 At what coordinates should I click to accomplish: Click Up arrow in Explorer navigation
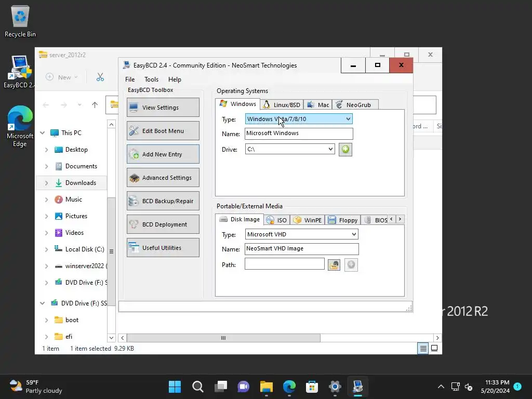coord(95,105)
